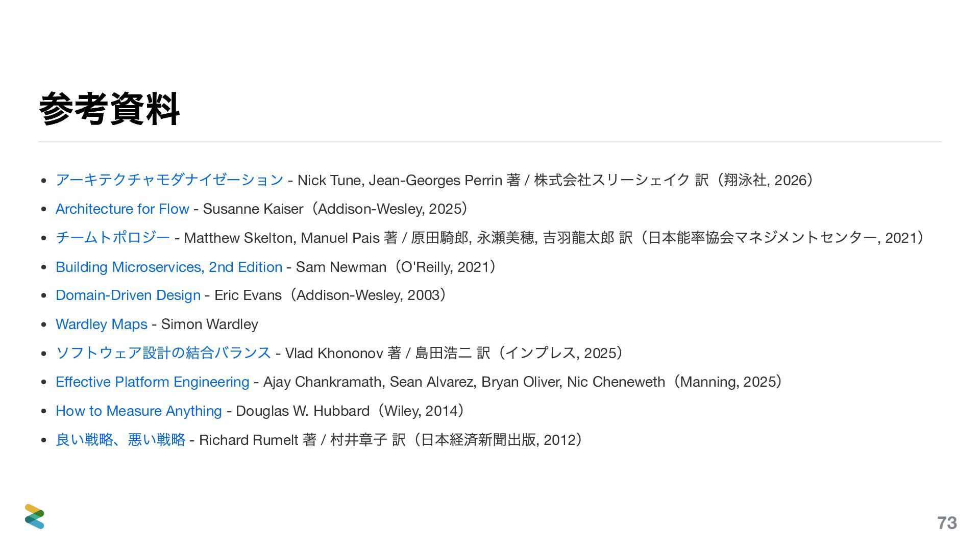Open the アーキテクチャモダナイゼーション link

pos(169,180)
